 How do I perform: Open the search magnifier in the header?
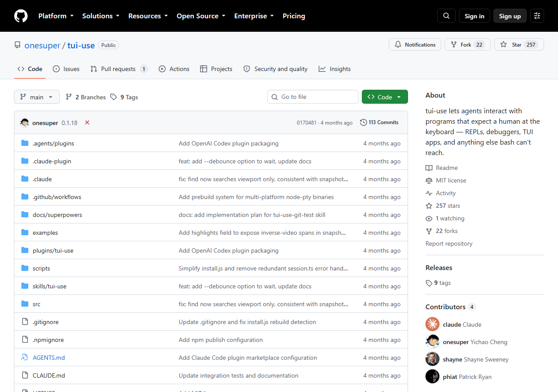point(446,16)
